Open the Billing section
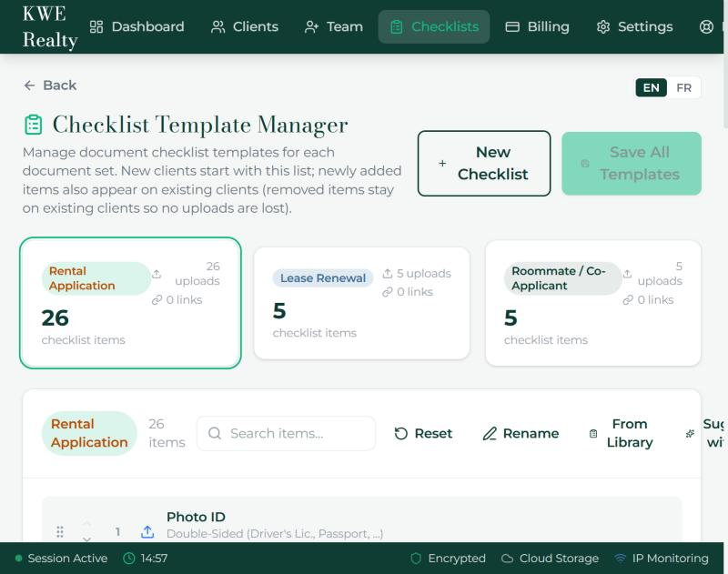This screenshot has height=574, width=728. click(x=537, y=27)
